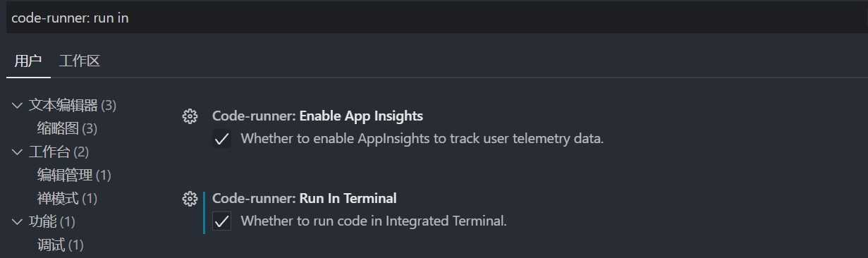Collapse the 文本编辑器 chevron arrow

18,106
